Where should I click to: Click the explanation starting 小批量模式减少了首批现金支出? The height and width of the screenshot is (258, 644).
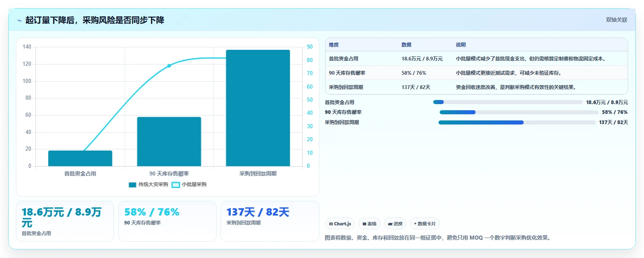click(531, 59)
